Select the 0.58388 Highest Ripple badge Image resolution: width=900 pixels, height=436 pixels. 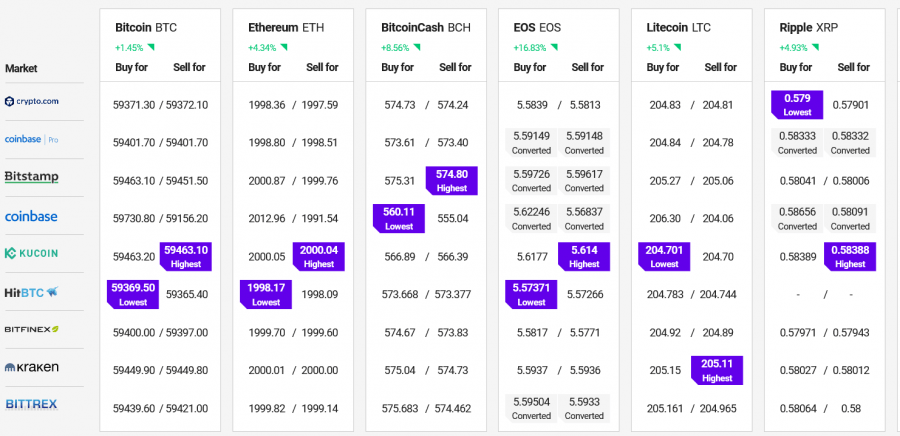click(850, 256)
